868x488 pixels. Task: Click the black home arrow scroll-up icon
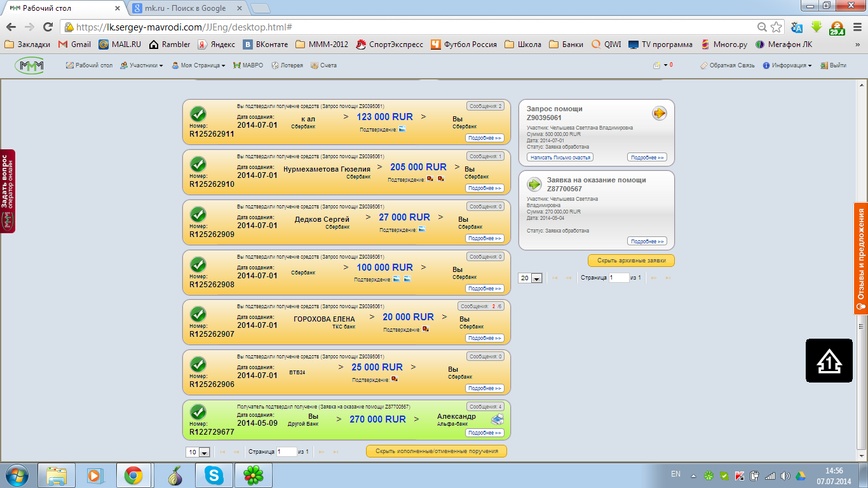pyautogui.click(x=829, y=361)
